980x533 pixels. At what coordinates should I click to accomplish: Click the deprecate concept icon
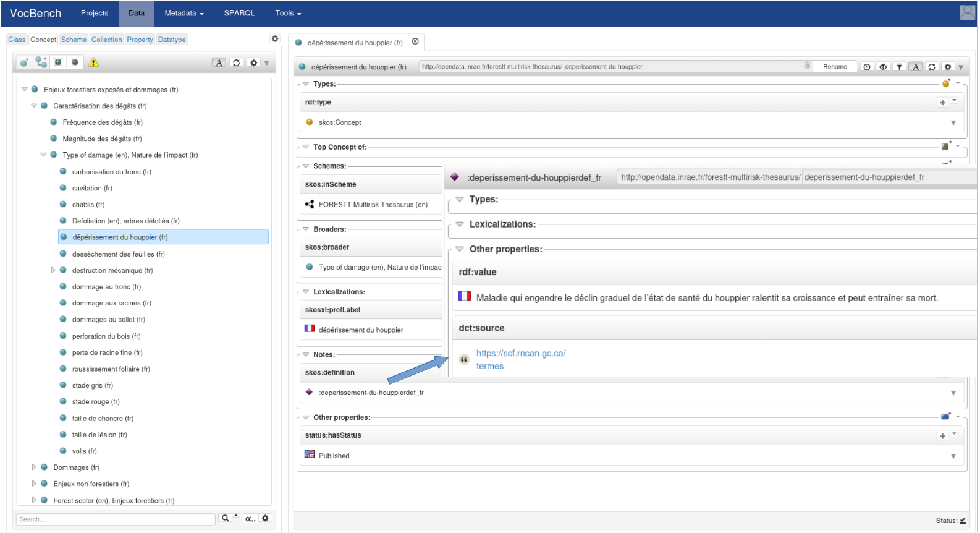pos(75,62)
